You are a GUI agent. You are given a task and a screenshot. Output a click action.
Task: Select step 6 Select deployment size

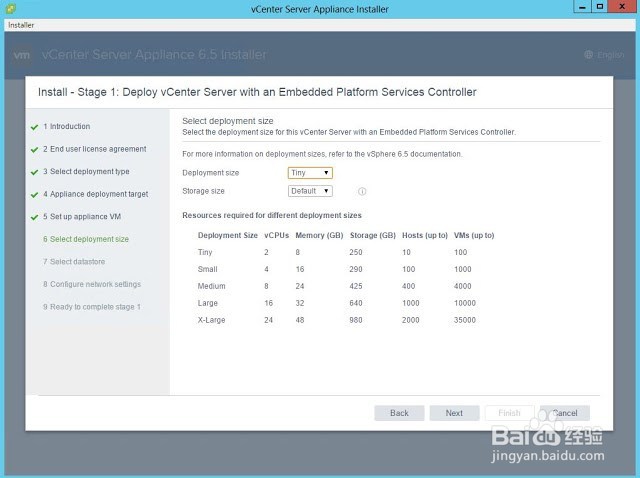(86, 239)
